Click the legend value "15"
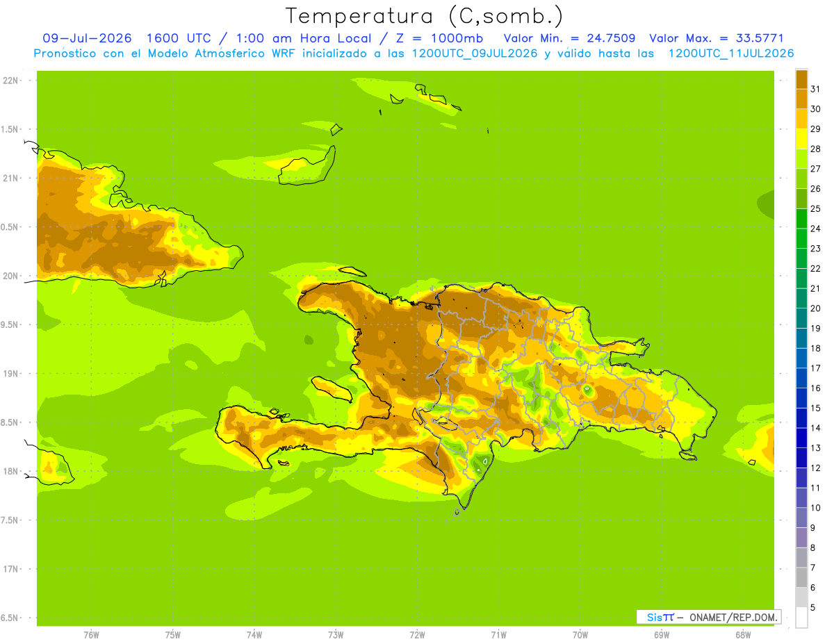 (x=815, y=408)
